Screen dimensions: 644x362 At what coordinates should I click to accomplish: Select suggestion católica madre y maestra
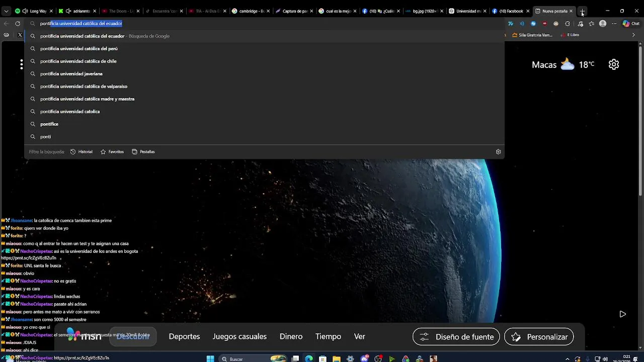(x=264, y=99)
